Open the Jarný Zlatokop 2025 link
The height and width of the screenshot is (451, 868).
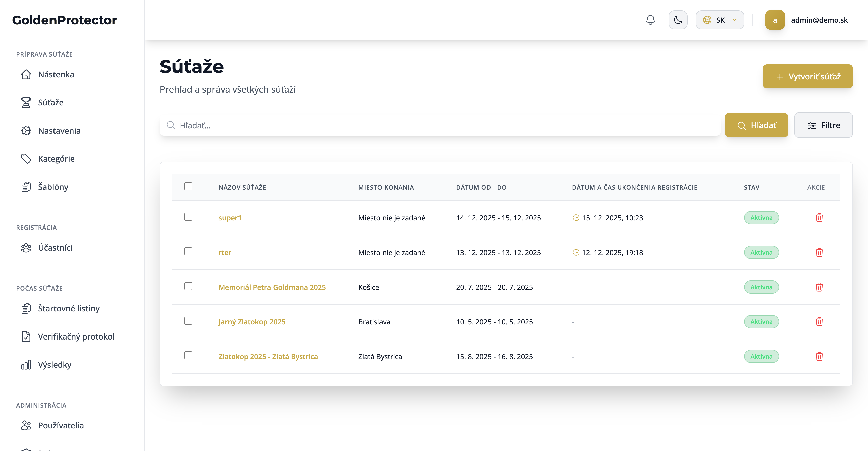pos(252,322)
